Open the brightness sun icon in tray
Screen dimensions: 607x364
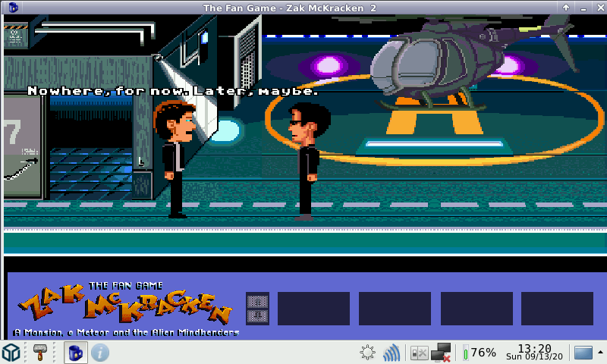[x=367, y=353]
